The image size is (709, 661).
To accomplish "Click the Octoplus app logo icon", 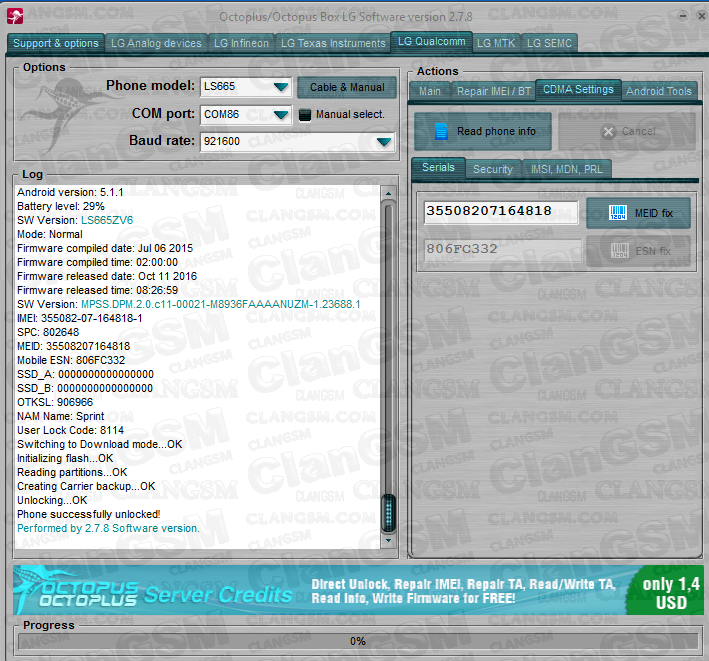I will [15, 16].
